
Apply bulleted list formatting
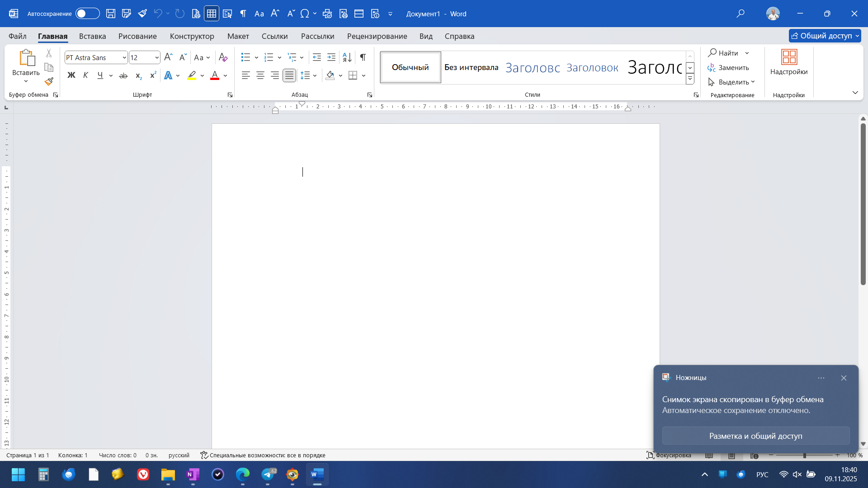[245, 57]
